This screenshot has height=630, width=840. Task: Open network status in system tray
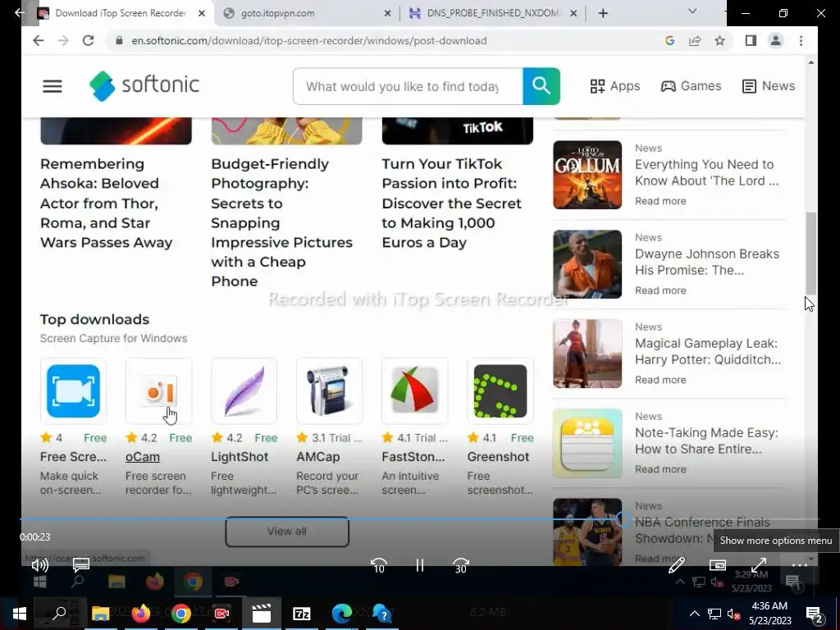coord(714,614)
